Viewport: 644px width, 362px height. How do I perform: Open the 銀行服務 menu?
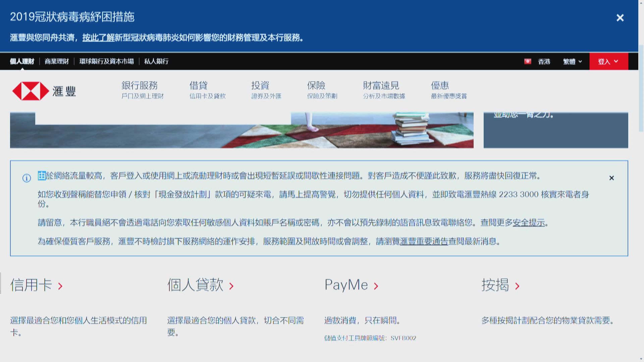click(x=140, y=85)
